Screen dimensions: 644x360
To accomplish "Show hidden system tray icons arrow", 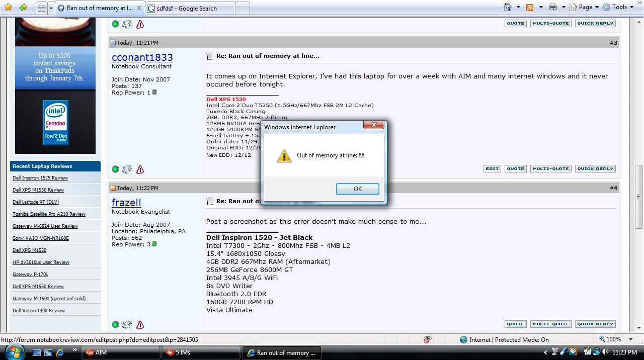I will [546, 352].
